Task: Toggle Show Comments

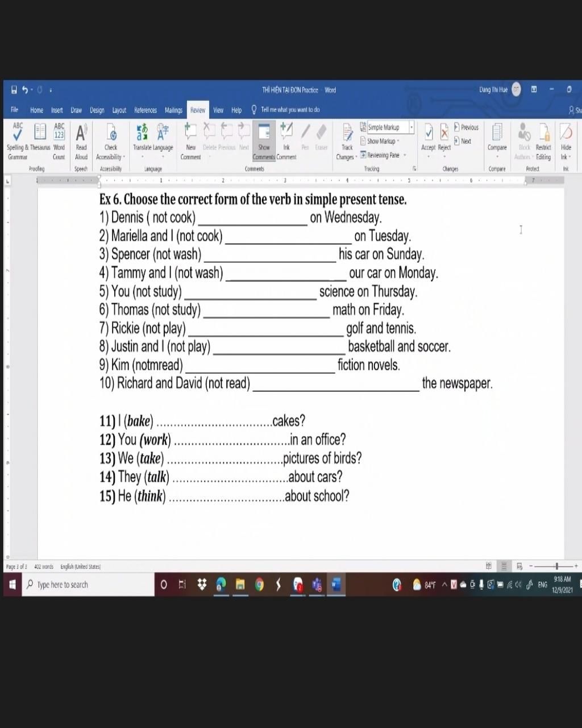Action: pyautogui.click(x=264, y=140)
